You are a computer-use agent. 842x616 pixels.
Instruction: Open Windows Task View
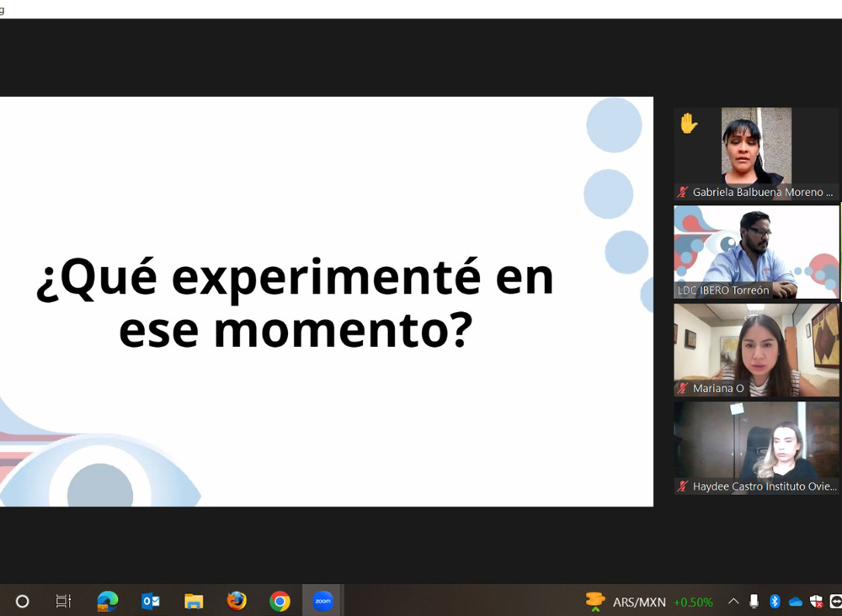63,601
